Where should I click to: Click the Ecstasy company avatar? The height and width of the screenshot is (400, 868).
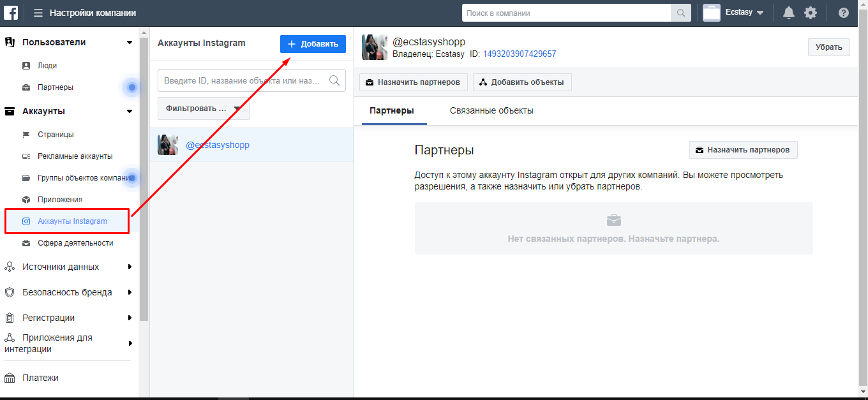click(x=712, y=13)
